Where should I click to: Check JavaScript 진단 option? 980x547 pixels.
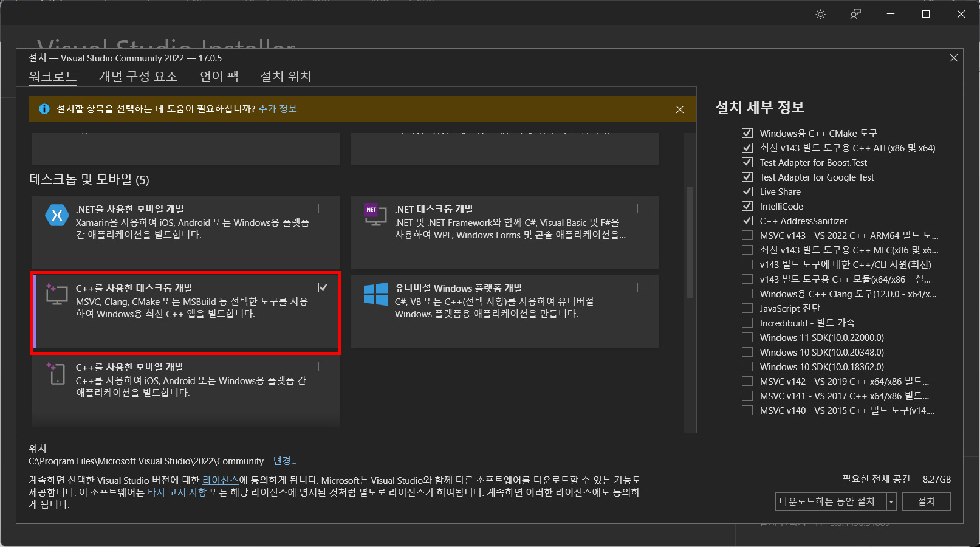click(747, 308)
